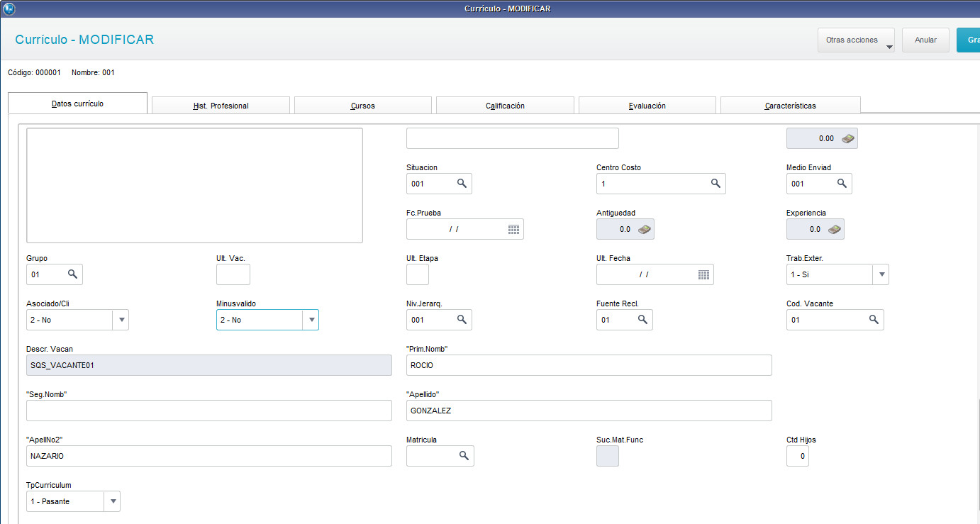This screenshot has width=980, height=524.
Task: Click the partially visible Grabar button
Action: coord(968,40)
